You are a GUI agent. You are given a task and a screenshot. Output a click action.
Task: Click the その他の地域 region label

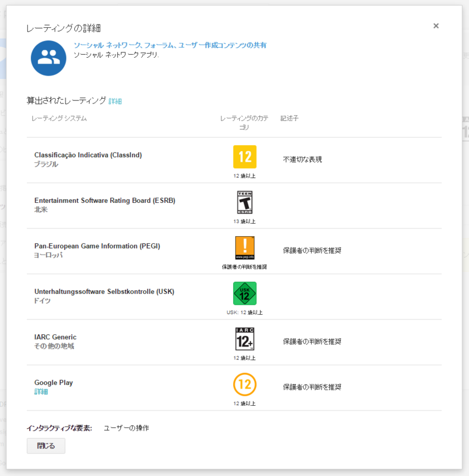tap(54, 346)
